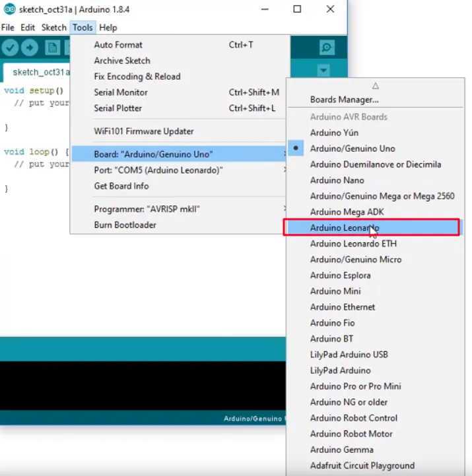472x476 pixels.
Task: Choose Fix Encoding & Reload
Action: (x=179, y=76)
